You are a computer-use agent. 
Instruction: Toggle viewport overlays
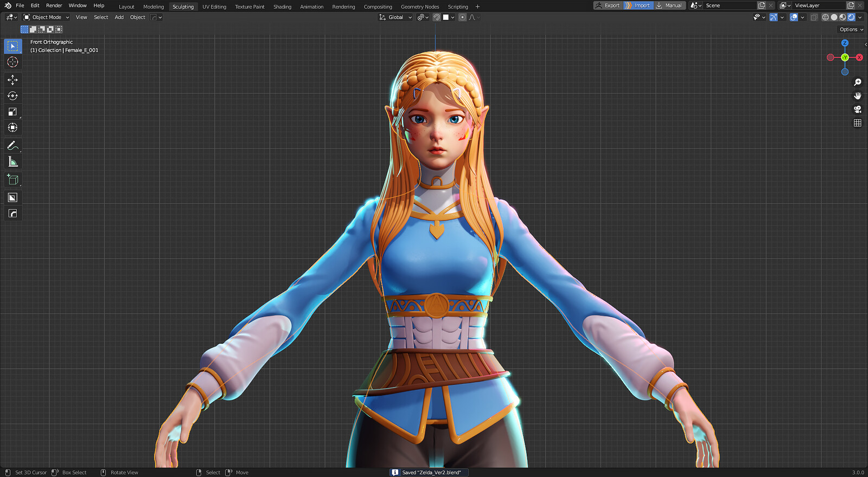click(794, 17)
